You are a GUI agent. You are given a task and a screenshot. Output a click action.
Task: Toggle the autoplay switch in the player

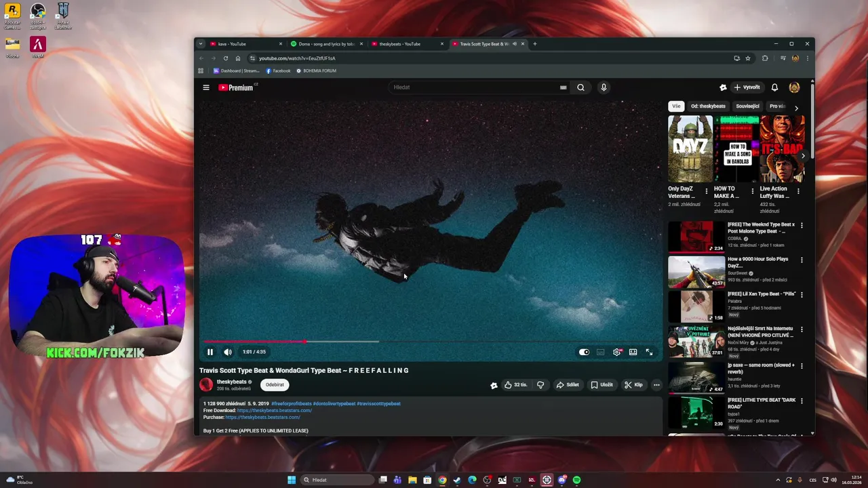pyautogui.click(x=584, y=352)
